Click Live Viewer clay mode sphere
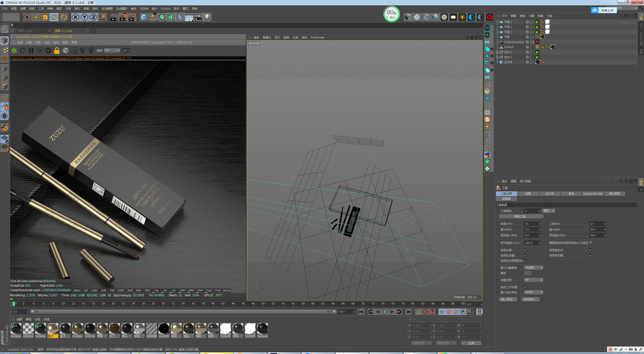Screen dimensions: 644x354 [x=66, y=51]
